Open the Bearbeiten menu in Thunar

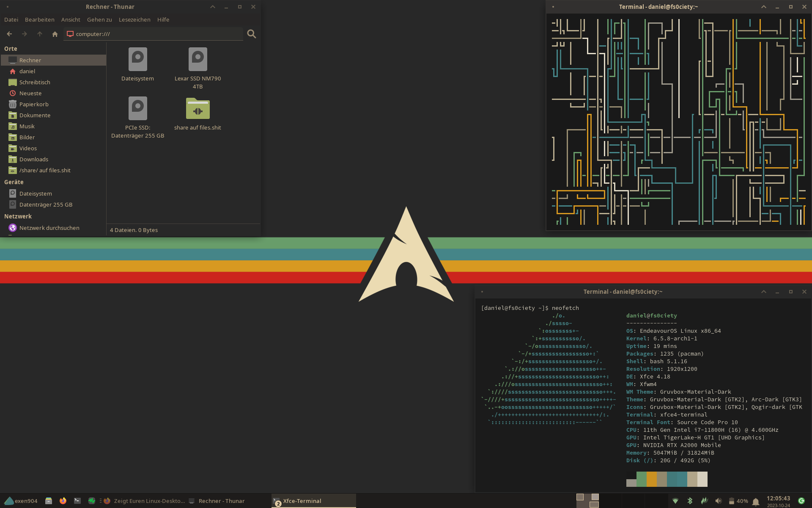tap(39, 19)
